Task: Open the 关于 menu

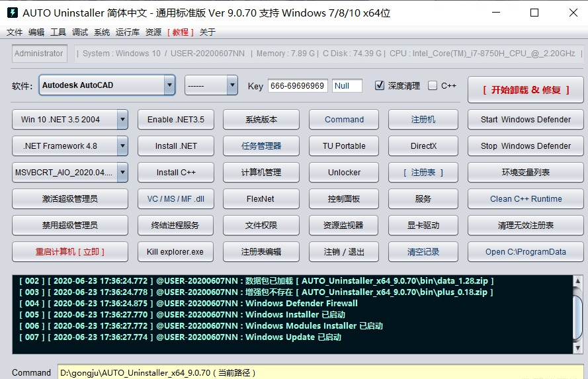Action: coord(208,32)
